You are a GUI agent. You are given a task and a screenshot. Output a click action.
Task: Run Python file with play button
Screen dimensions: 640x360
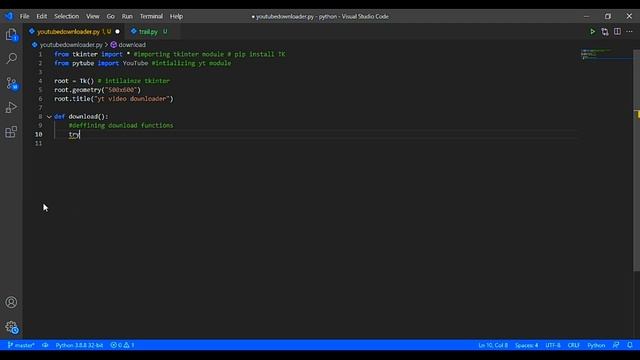point(592,32)
